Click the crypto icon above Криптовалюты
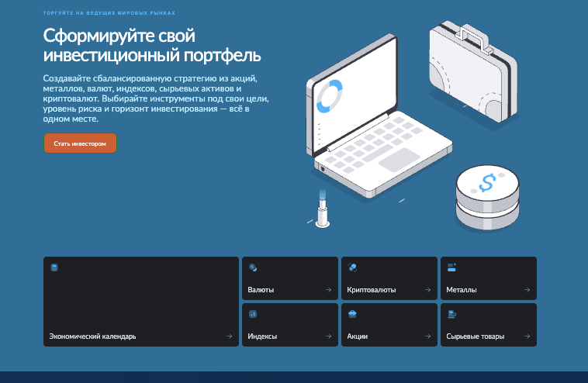 pos(352,267)
